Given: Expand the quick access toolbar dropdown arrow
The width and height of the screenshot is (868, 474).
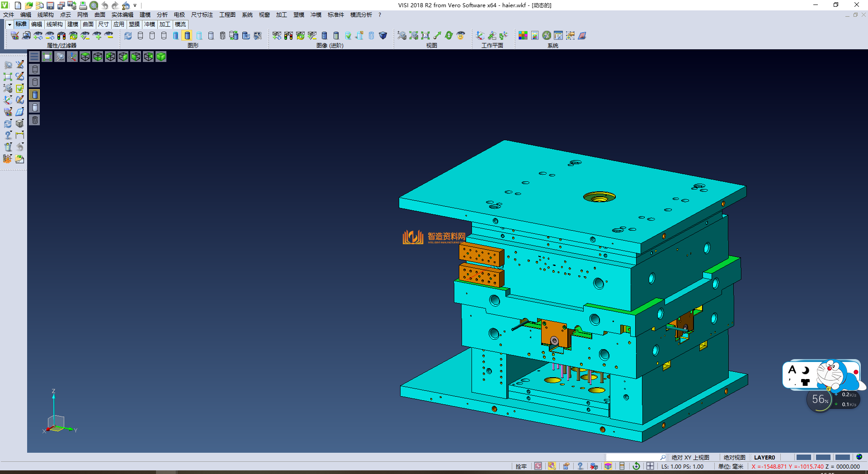Looking at the screenshot, I should pyautogui.click(x=135, y=5).
